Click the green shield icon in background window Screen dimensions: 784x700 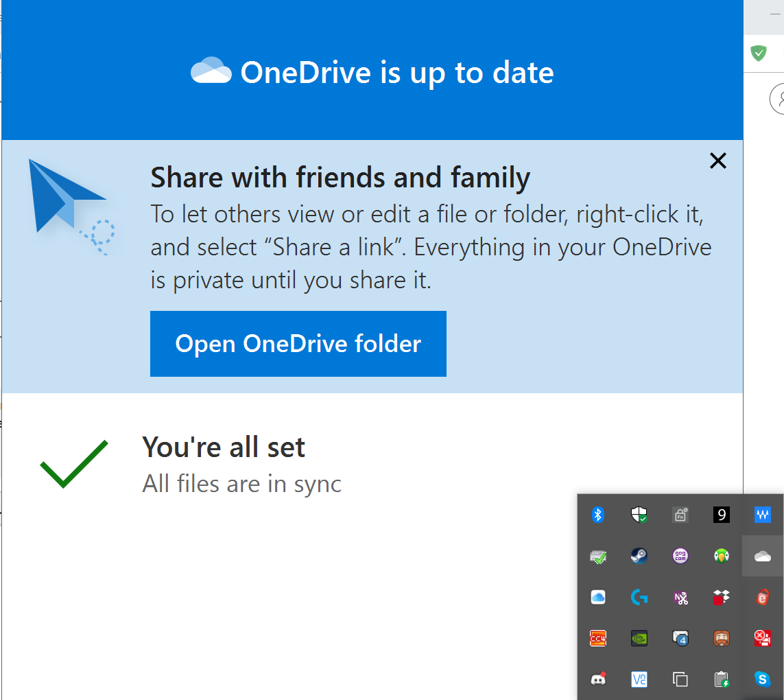coord(759,53)
